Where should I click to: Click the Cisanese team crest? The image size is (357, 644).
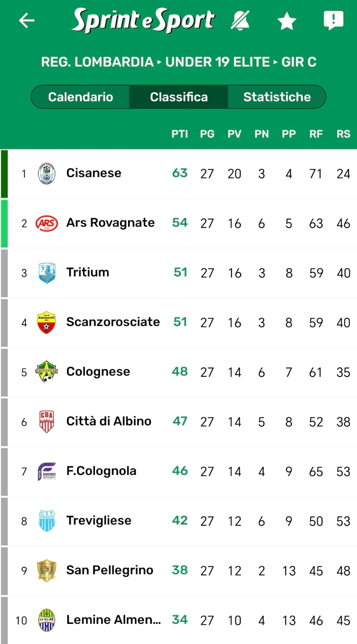click(47, 173)
